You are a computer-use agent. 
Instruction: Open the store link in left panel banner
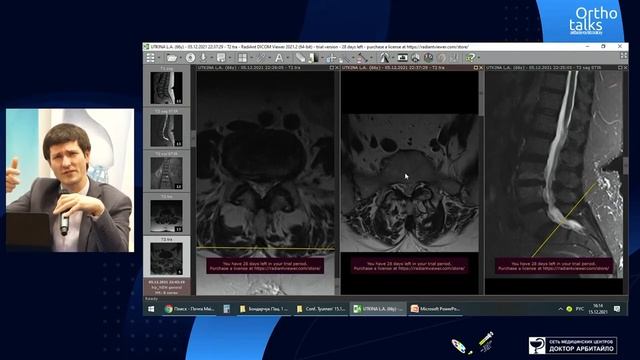tap(288, 269)
